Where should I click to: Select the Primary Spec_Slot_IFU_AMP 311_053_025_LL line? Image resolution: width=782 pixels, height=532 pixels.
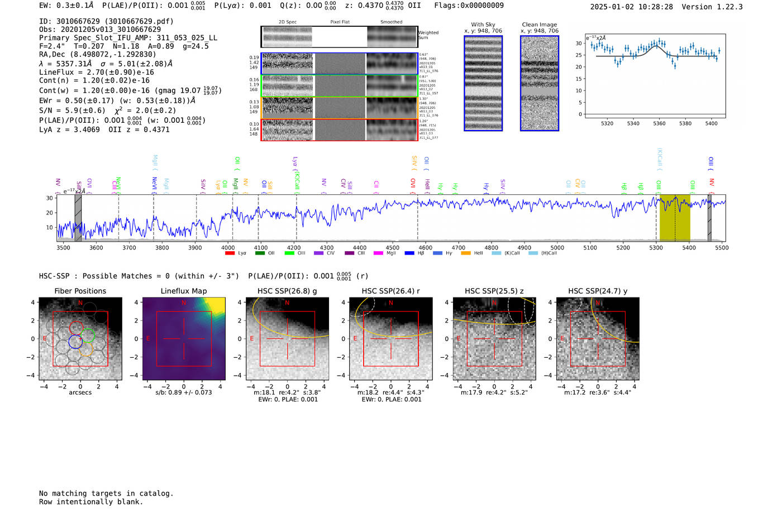pos(128,38)
